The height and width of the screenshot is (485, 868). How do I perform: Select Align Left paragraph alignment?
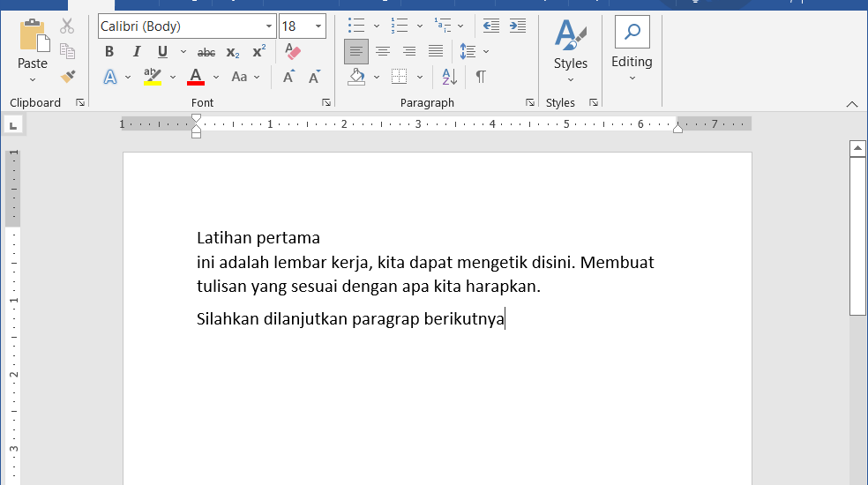pos(356,51)
